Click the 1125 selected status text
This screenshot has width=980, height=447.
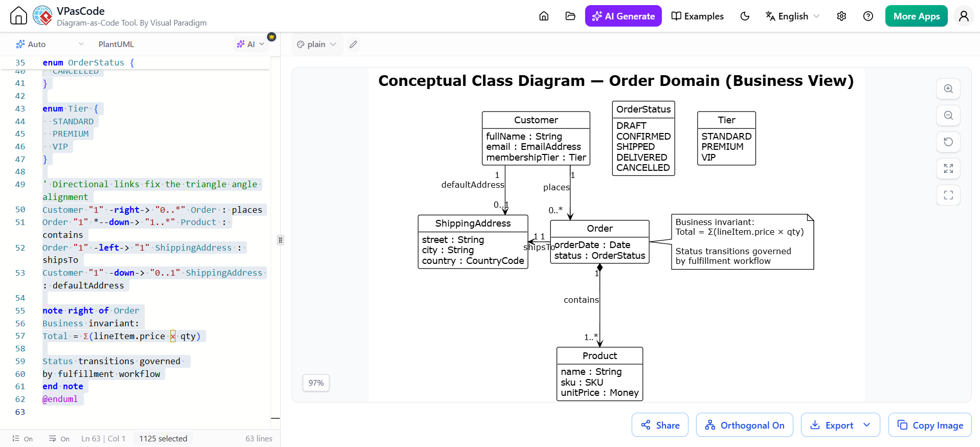[x=163, y=439]
